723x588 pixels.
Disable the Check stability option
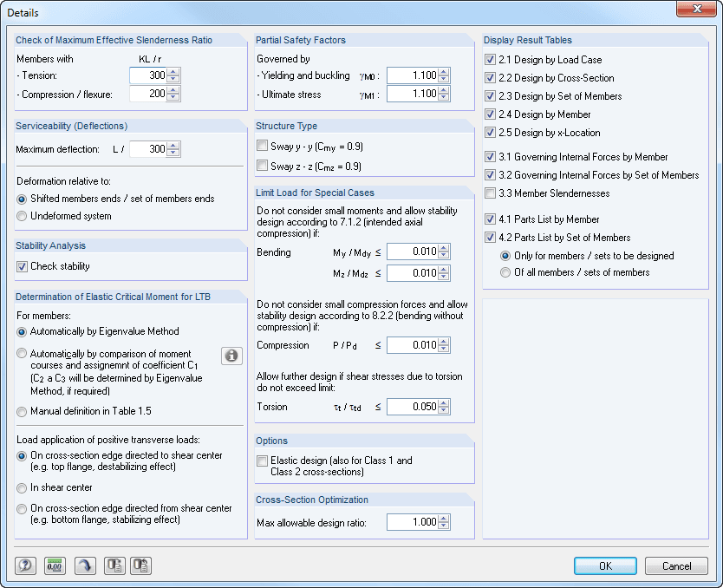[x=21, y=267]
